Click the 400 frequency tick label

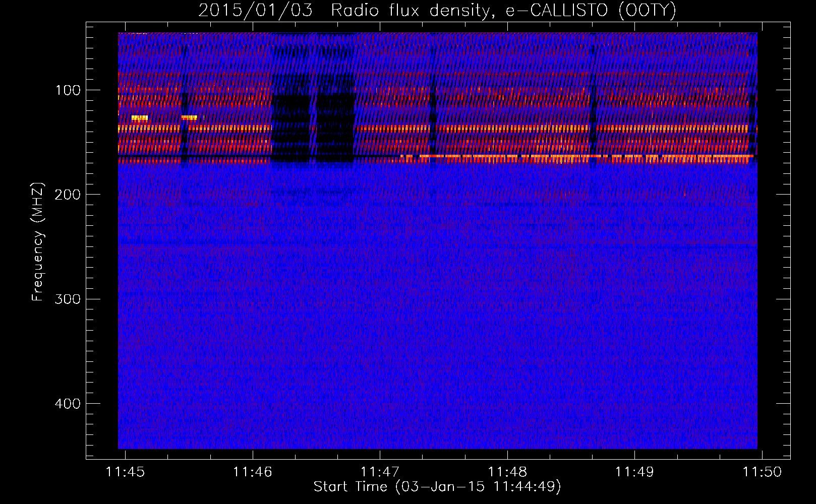click(x=68, y=404)
